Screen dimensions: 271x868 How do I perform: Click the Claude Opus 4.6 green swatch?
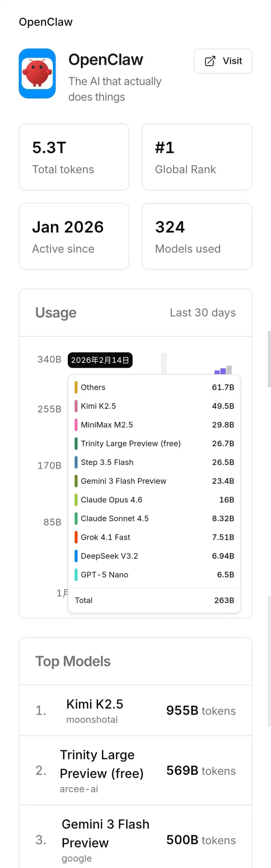pos(76,500)
